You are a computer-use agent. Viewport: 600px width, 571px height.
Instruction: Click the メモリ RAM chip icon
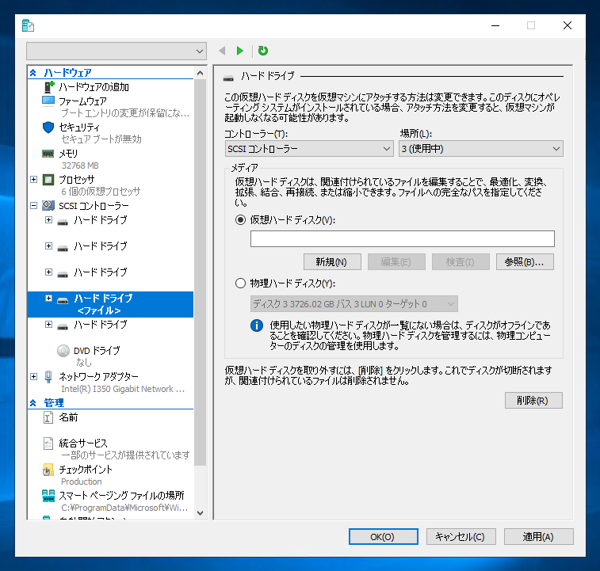[x=48, y=153]
